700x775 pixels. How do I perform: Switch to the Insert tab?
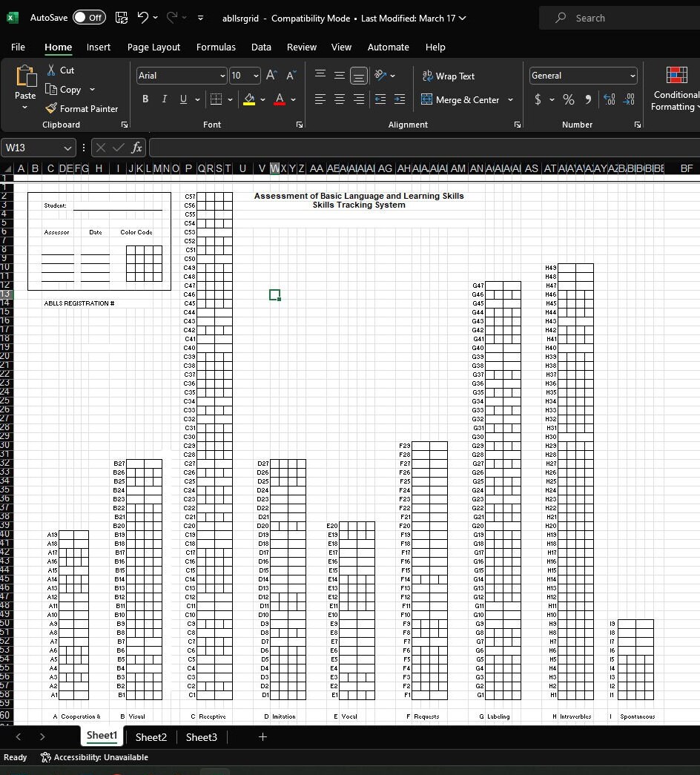[x=99, y=47]
